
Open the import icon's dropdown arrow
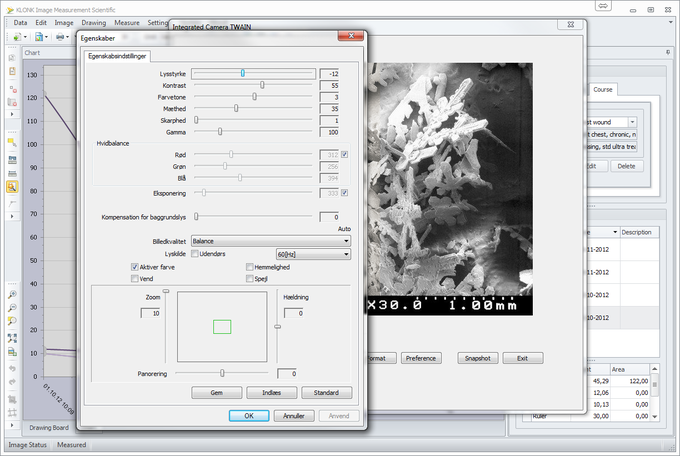(25, 37)
